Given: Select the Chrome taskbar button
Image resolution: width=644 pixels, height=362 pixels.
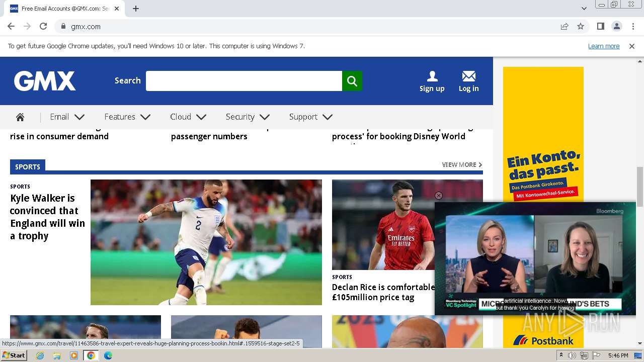Looking at the screenshot, I should 91,355.
